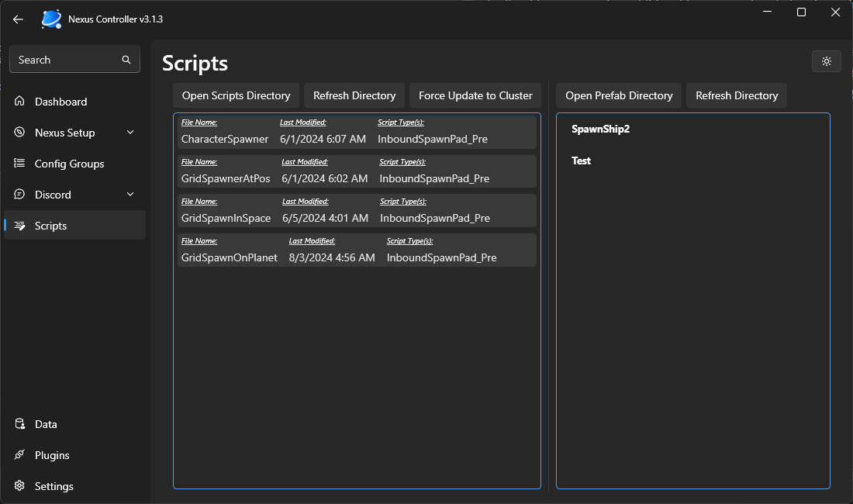Screen dimensions: 853x504
Task: Select the Scripts navigation item
Action: point(75,226)
